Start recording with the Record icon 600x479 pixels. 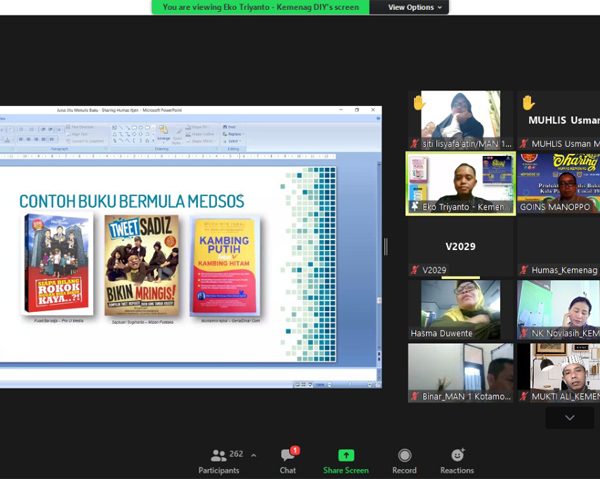[404, 460]
